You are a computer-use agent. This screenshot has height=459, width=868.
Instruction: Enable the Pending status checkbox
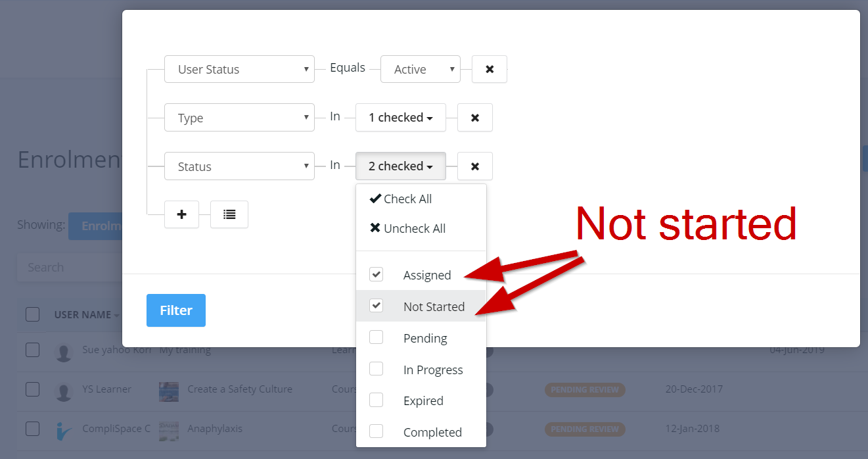tap(376, 337)
